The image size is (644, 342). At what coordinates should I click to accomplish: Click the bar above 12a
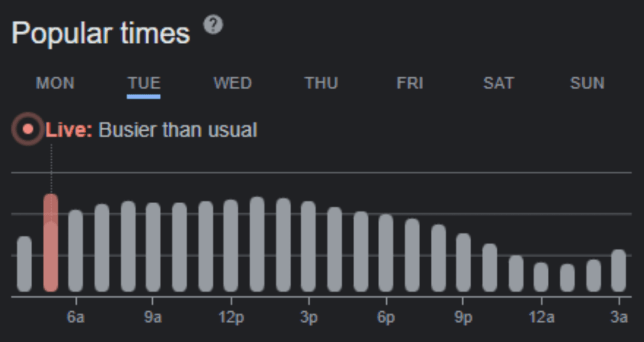point(541,277)
